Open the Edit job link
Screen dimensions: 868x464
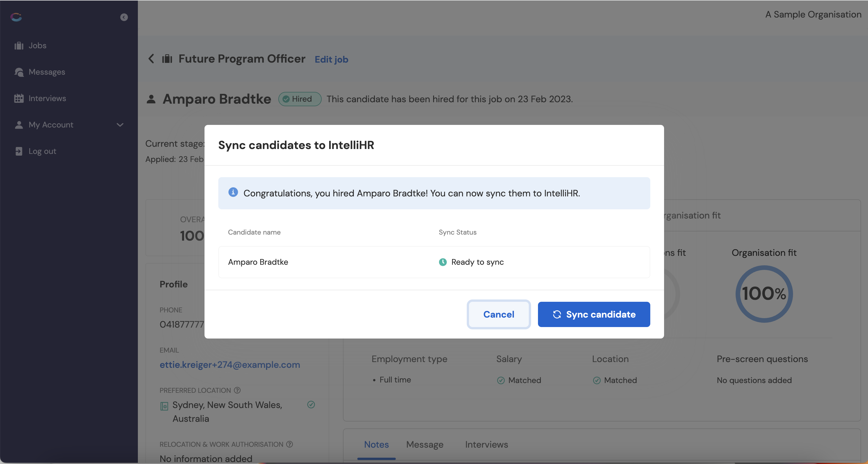coord(331,59)
